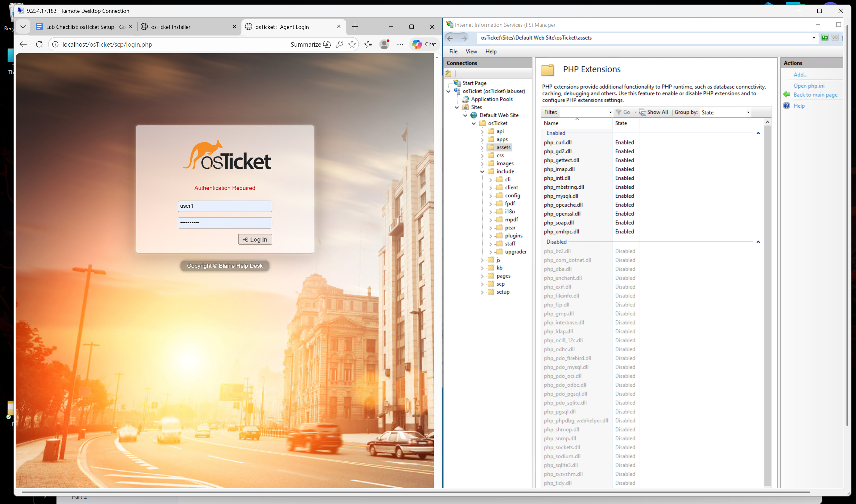The height and width of the screenshot is (504, 856).
Task: Open the Copilot Chat button
Action: (x=424, y=44)
